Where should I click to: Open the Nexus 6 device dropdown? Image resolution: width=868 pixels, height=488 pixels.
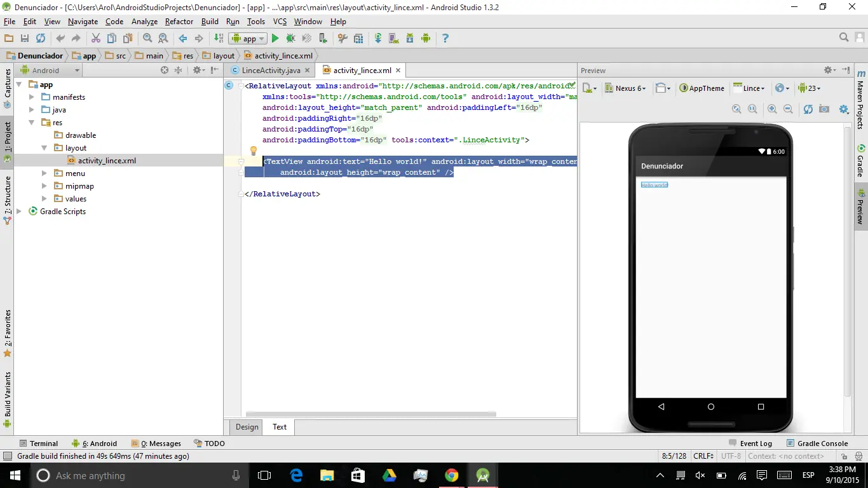[x=626, y=88]
